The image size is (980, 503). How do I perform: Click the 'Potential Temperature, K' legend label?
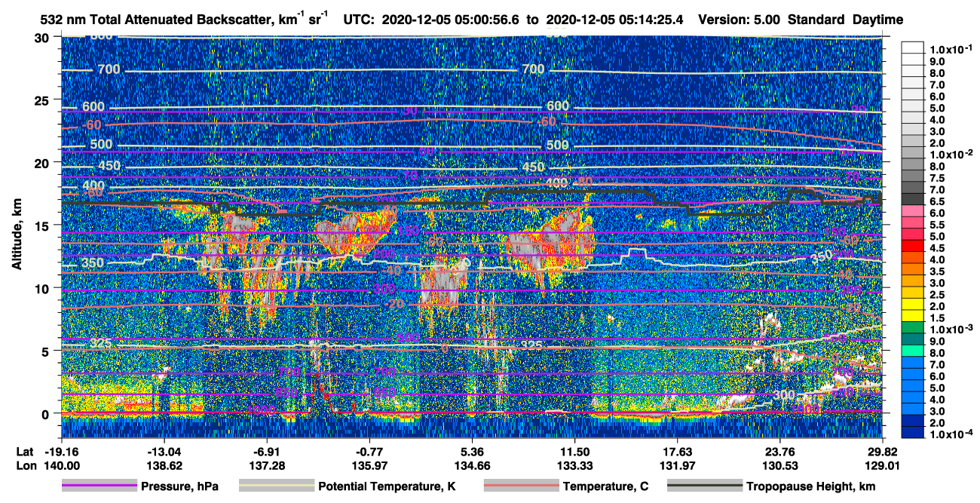pos(387,487)
